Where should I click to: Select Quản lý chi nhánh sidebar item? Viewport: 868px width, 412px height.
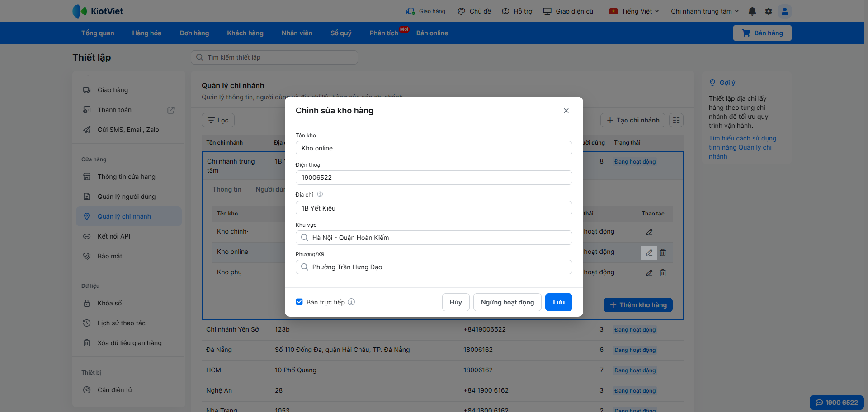[129, 216]
